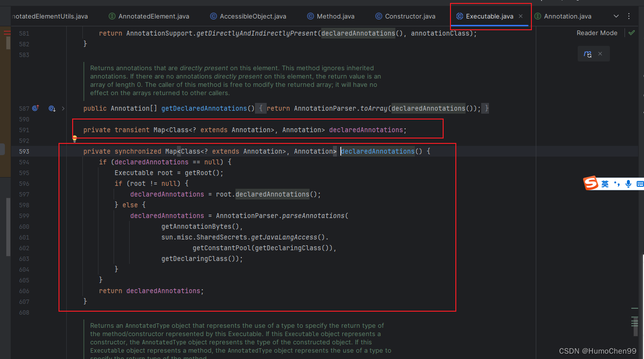The image size is (644, 359).
Task: Open the Sogou soft keyboard icon
Action: [x=640, y=184]
